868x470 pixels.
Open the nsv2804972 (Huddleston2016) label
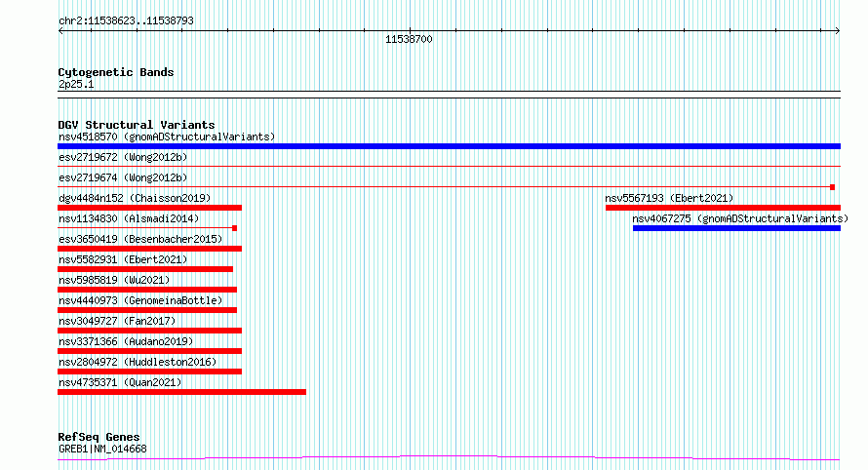coord(138,362)
